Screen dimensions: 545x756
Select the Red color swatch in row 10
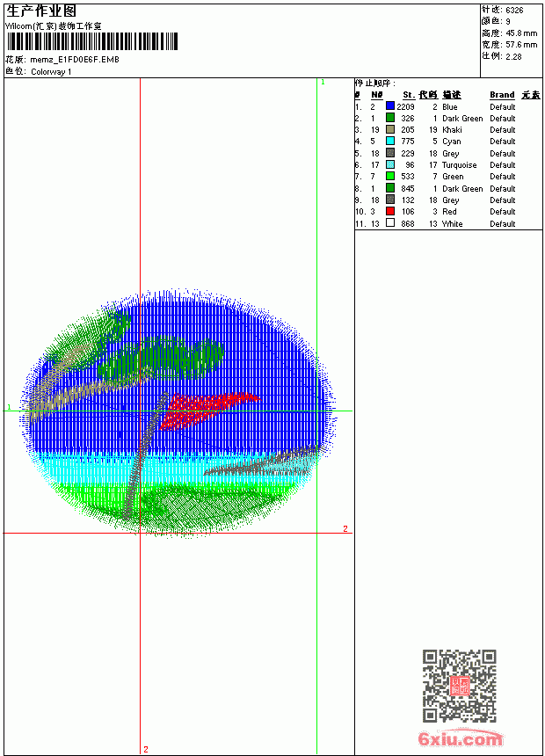coord(390,211)
